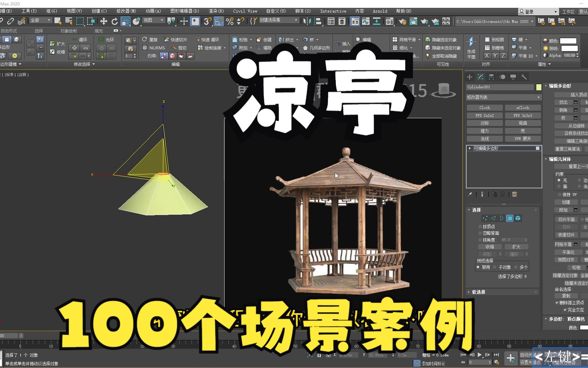Toggle 保持 UV checkbox
Screen dimensions: 588x368
click(559, 195)
